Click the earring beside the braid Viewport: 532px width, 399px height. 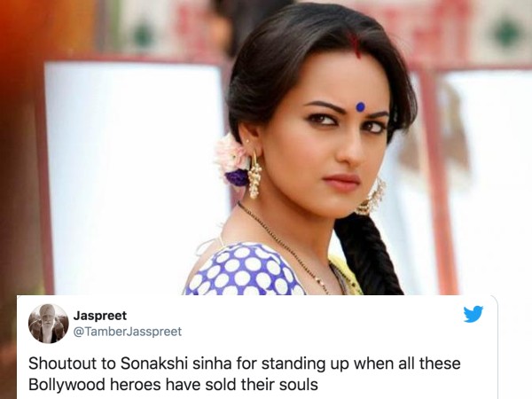coord(372,197)
